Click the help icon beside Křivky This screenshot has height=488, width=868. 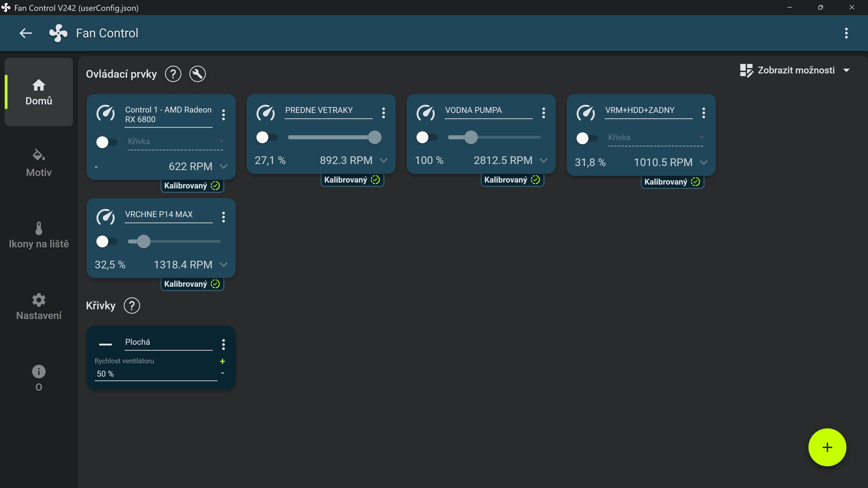point(132,305)
